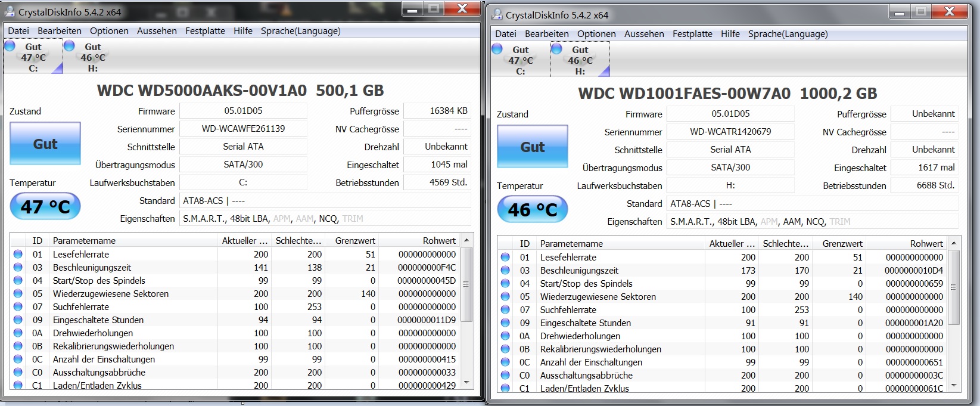
Task: Click status orb of Anzahl der Einschaltungen, left window
Action: coord(18,359)
